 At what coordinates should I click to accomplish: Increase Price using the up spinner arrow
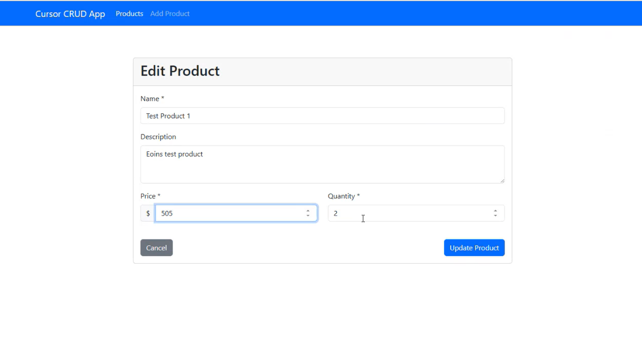[x=308, y=210]
